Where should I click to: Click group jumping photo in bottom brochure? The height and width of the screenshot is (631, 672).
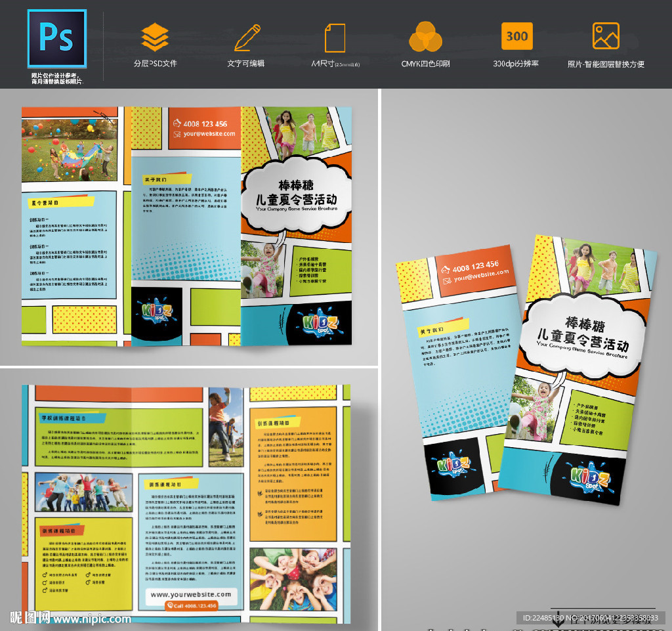83,492
